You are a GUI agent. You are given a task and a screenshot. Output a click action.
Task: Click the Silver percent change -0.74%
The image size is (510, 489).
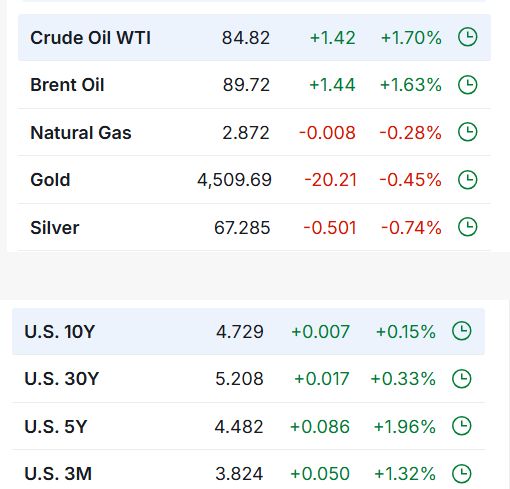(x=411, y=228)
